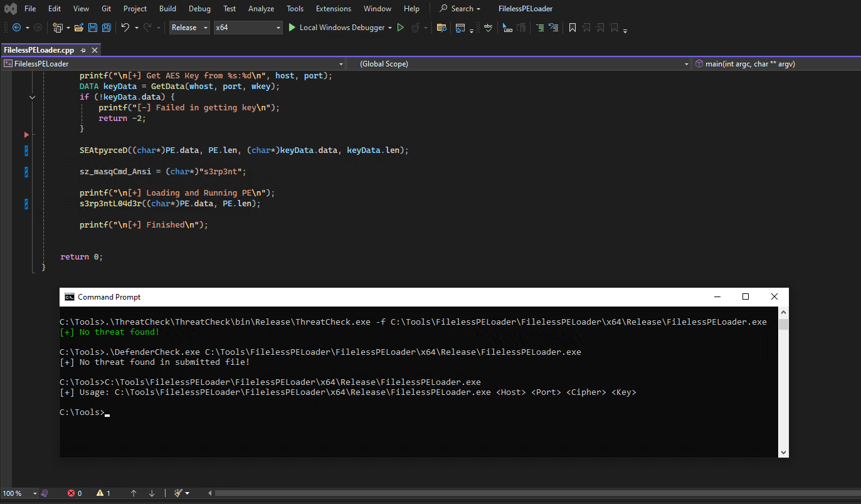Open the main function member dropdown
This screenshot has height=504, width=861.
(x=776, y=64)
